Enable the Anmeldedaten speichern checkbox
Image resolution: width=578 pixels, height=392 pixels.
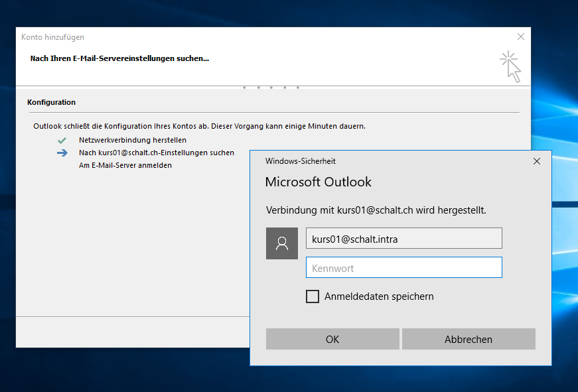313,296
